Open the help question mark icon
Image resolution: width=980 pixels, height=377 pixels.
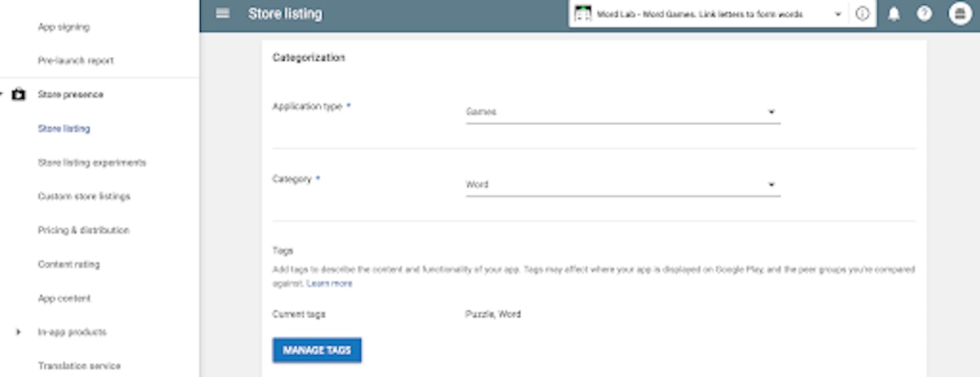point(924,14)
